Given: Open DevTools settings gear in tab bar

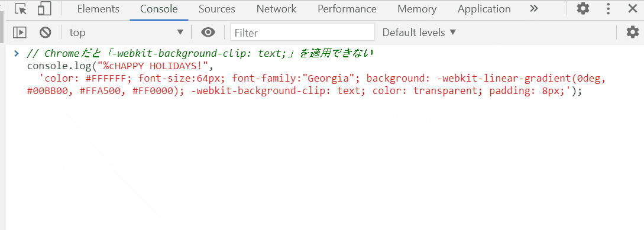Looking at the screenshot, I should (583, 9).
